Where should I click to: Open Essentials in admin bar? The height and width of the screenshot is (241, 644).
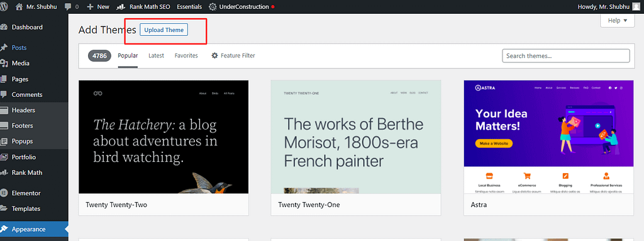tap(189, 7)
